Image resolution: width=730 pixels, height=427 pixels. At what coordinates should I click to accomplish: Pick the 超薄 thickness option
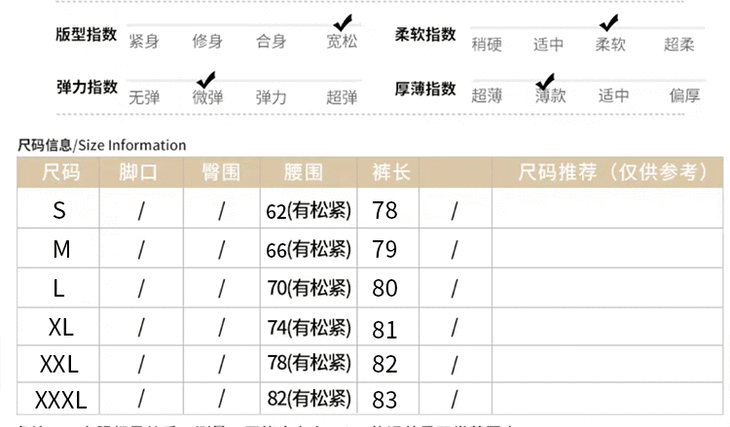pyautogui.click(x=487, y=96)
